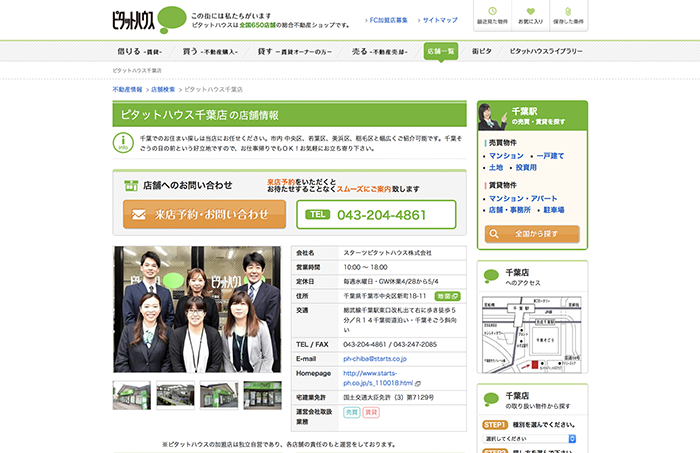Click the 全国から探す search button

(531, 233)
